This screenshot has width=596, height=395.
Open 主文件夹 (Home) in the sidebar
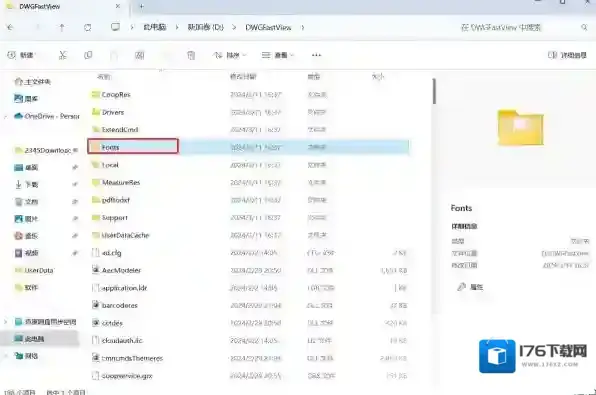tap(33, 81)
